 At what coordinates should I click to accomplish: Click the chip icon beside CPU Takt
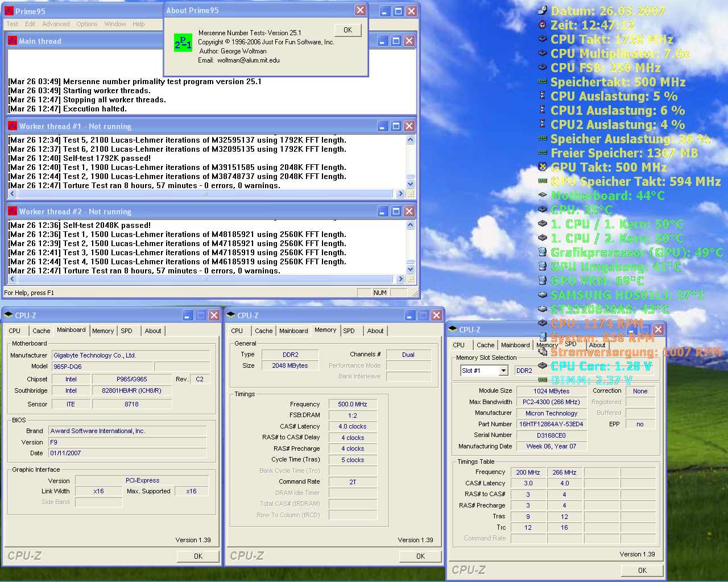pyautogui.click(x=543, y=39)
